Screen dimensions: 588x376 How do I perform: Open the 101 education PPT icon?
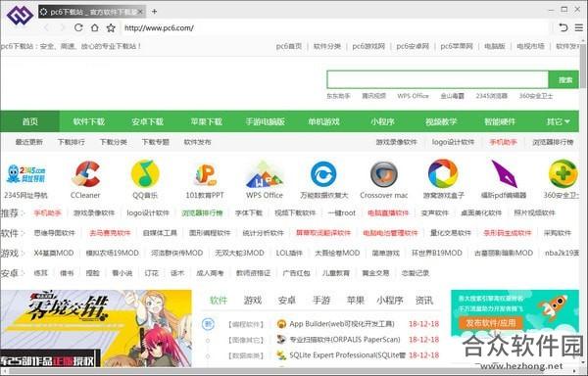coord(205,175)
